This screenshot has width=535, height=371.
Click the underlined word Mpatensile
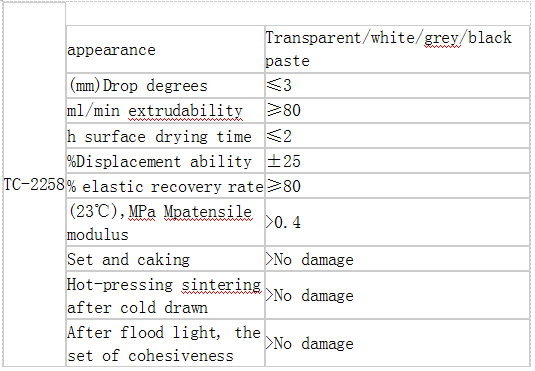[208, 212]
